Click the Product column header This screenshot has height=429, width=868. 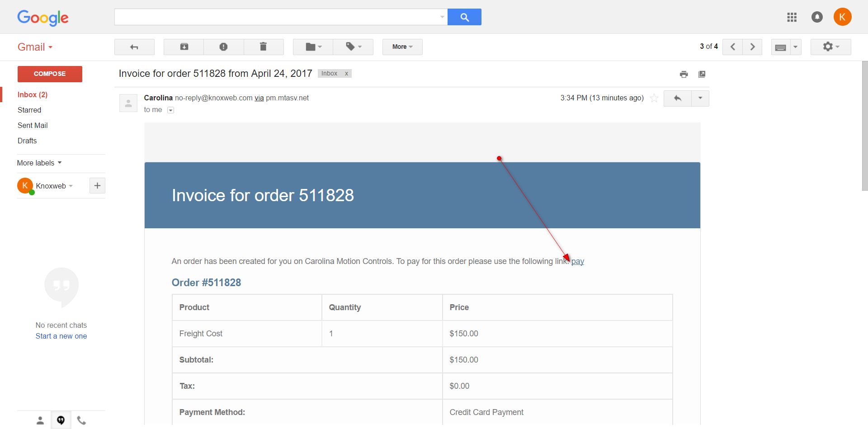pos(247,307)
